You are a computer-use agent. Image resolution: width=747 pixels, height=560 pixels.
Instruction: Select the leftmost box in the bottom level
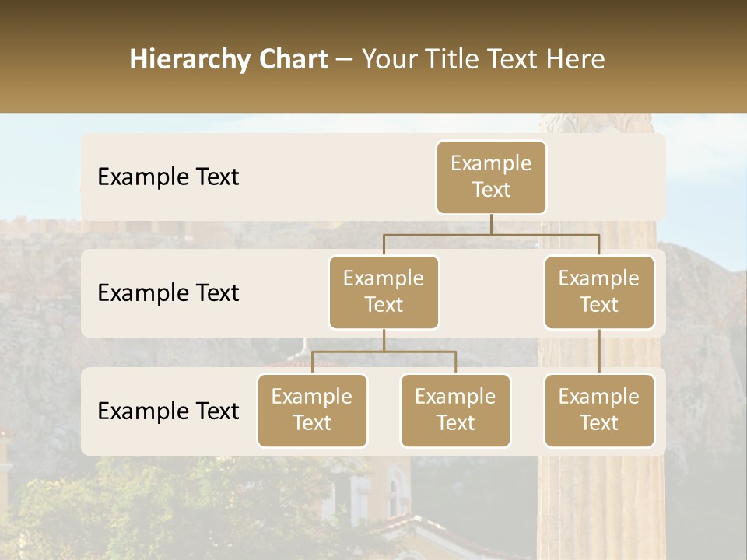click(312, 411)
